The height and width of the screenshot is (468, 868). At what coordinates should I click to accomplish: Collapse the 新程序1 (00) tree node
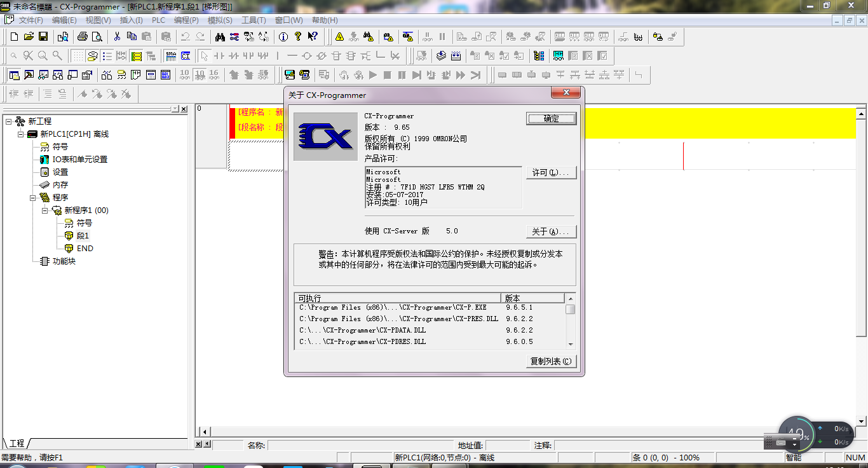tap(45, 210)
